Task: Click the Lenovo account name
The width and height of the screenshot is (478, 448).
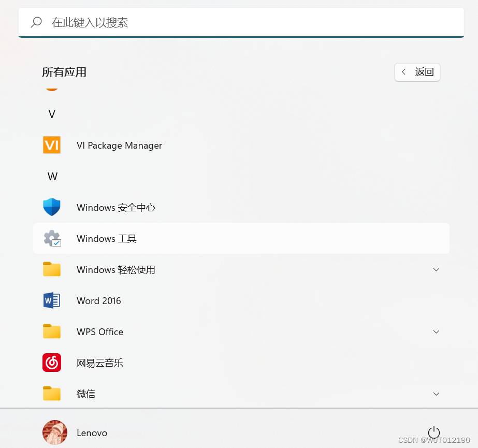Action: (x=92, y=433)
